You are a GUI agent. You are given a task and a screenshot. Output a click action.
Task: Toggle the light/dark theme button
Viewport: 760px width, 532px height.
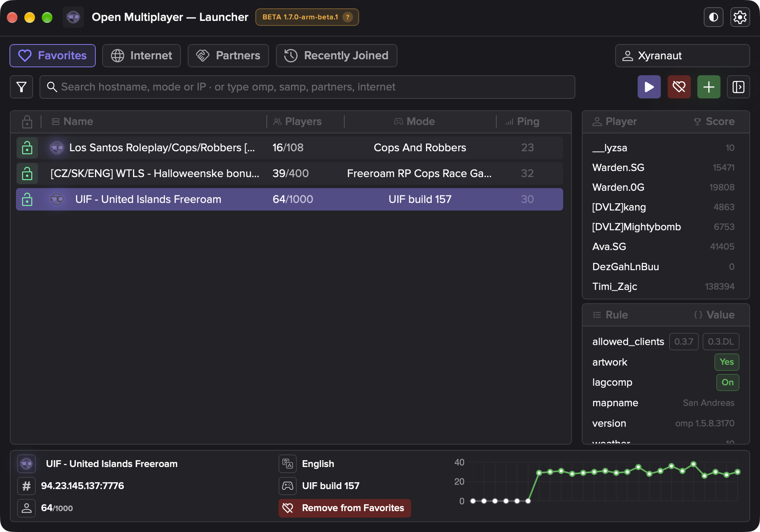(x=713, y=17)
